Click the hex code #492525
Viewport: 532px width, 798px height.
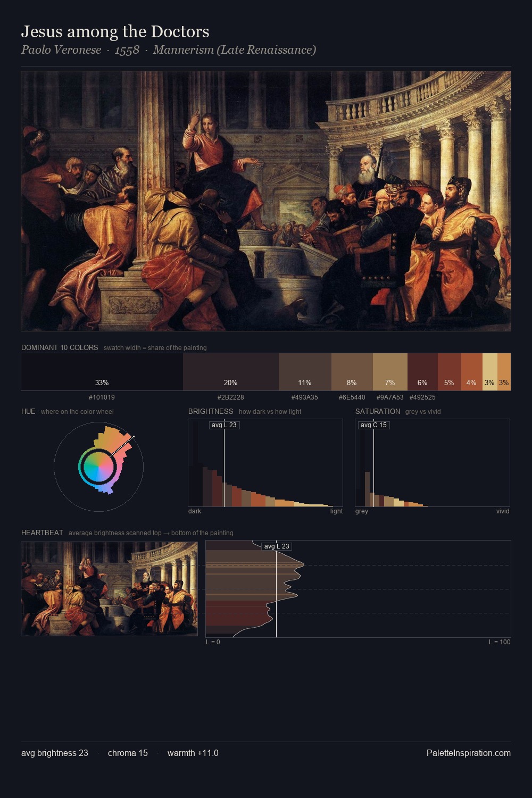[x=422, y=397]
